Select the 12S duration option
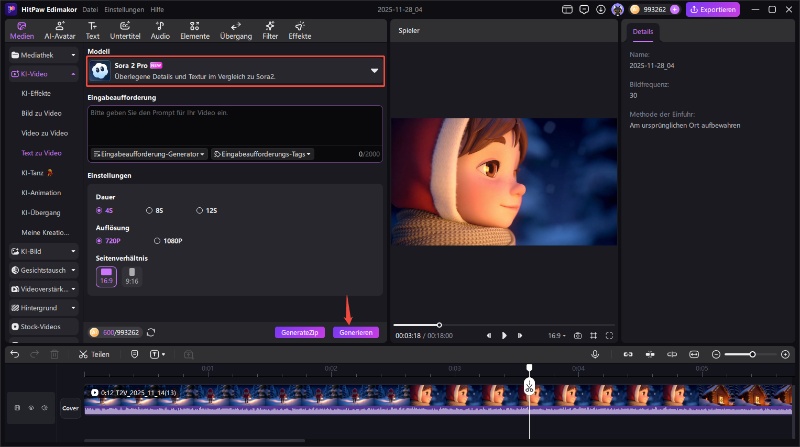The image size is (800, 447). pos(205,211)
